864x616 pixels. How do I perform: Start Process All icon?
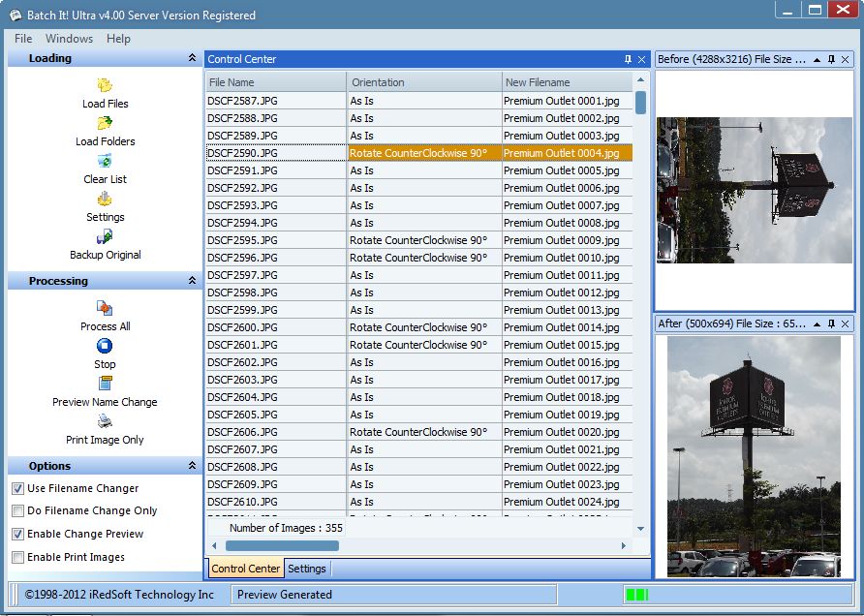tap(105, 309)
